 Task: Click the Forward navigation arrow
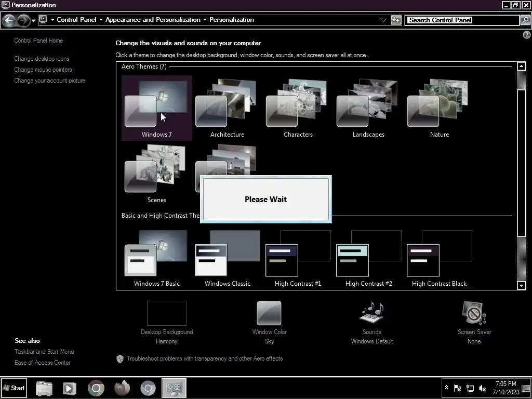pyautogui.click(x=23, y=20)
